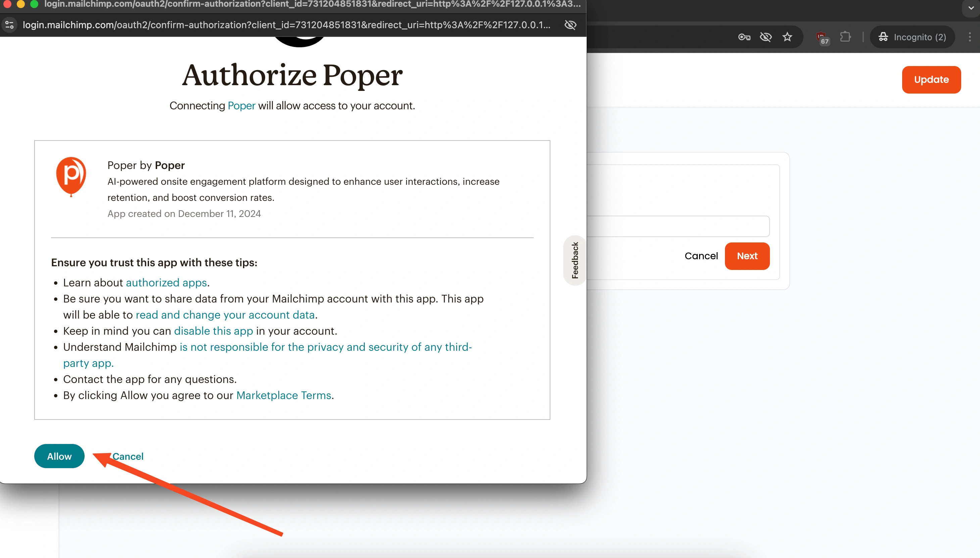Image resolution: width=980 pixels, height=558 pixels.
Task: Click Cancel in the background dialog
Action: 701,256
